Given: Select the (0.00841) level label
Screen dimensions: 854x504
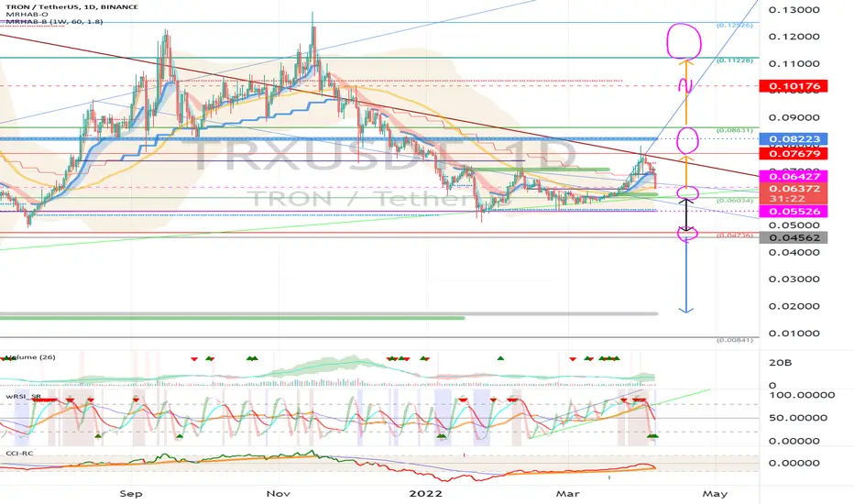Looking at the screenshot, I should point(734,340).
